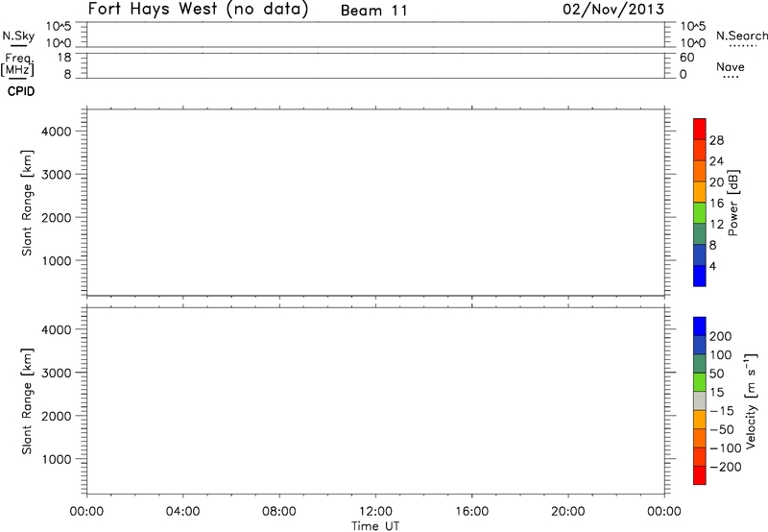Select the '16:00' time tick label
Image resolution: width=768 pixels, height=532 pixels.
pos(471,512)
